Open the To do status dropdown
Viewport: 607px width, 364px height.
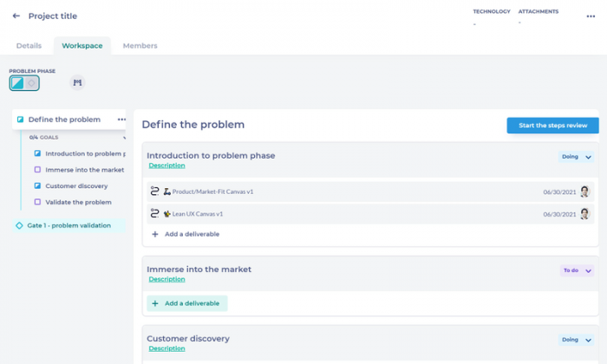point(577,270)
